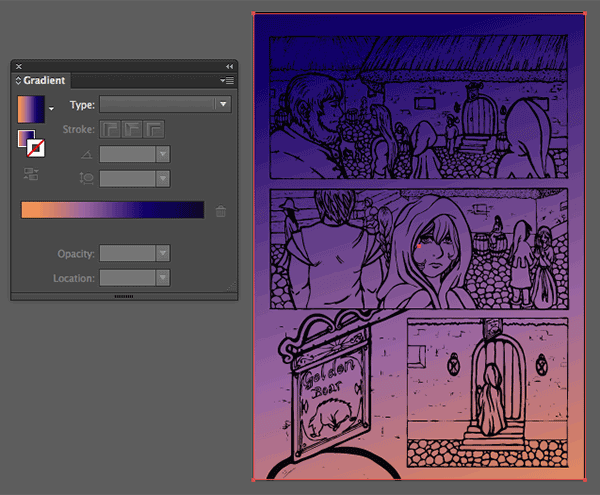Collapse panel with double-arrow icon
The height and width of the screenshot is (495, 600).
click(x=227, y=66)
